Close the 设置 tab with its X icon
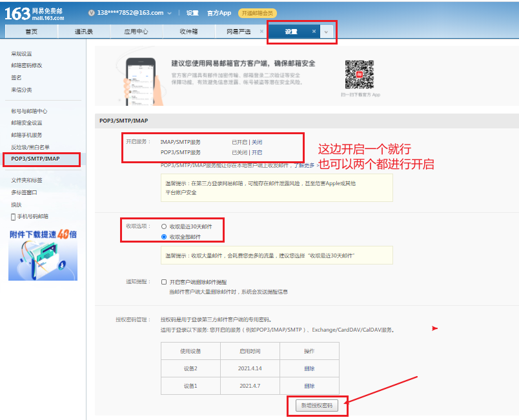The image size is (519, 420). pyautogui.click(x=314, y=30)
